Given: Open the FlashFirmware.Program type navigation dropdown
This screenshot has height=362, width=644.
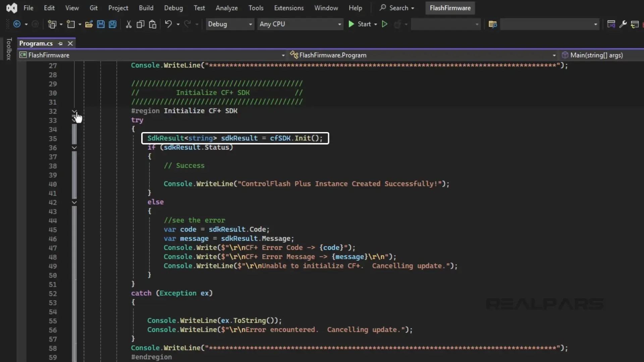Looking at the screenshot, I should coord(423,55).
